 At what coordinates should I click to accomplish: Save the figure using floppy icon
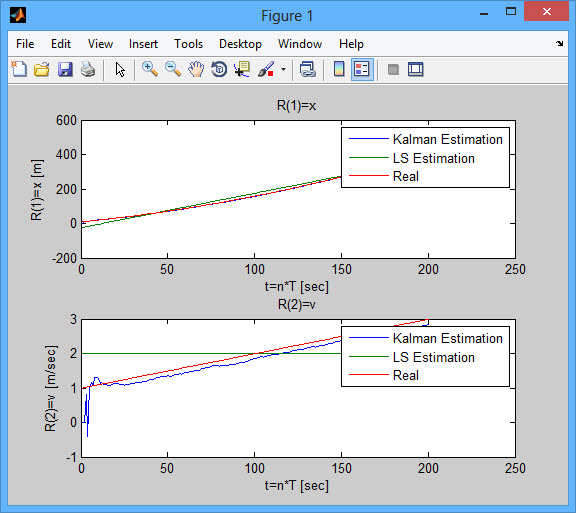[65, 69]
